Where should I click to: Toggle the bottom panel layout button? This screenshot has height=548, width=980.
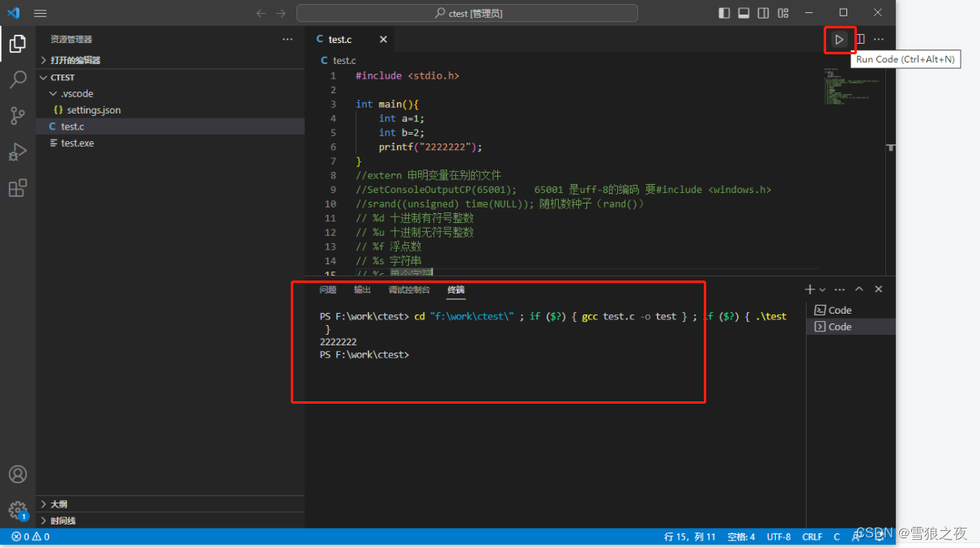[744, 13]
